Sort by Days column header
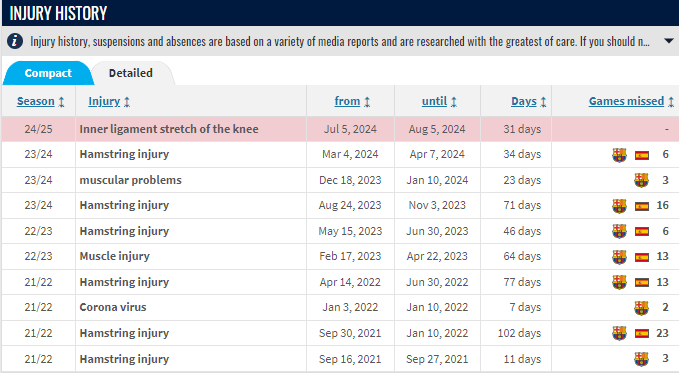This screenshot has height=373, width=679. coord(528,101)
